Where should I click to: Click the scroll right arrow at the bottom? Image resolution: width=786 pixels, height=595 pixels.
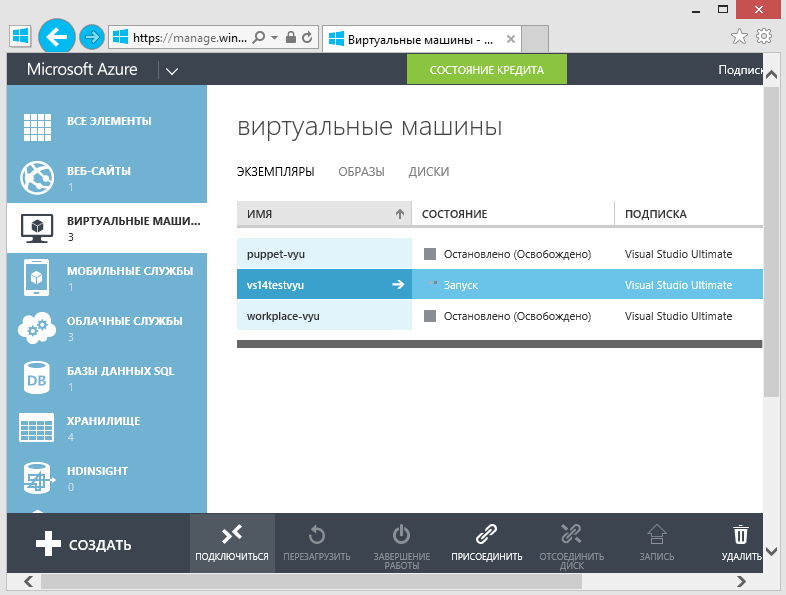click(741, 581)
